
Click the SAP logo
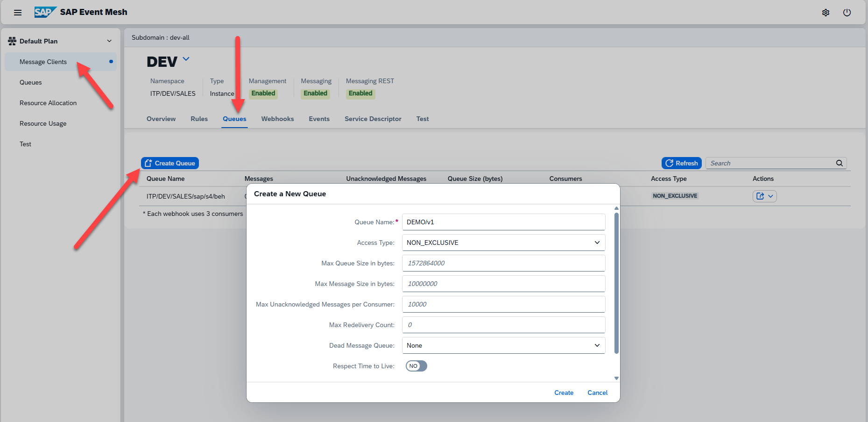(45, 12)
